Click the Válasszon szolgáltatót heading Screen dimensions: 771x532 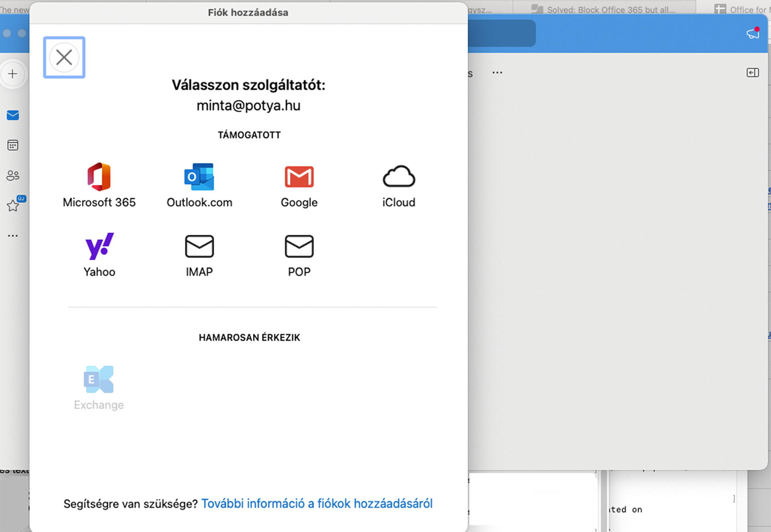pyautogui.click(x=249, y=85)
